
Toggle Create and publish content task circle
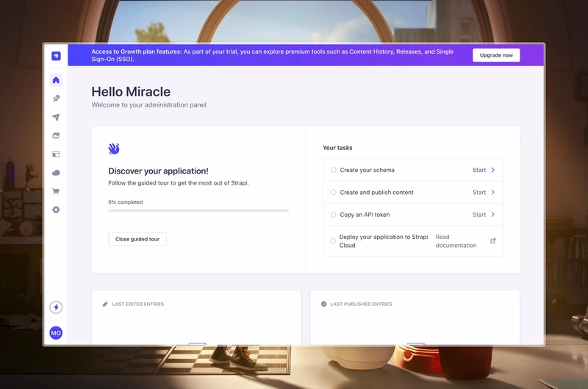pyautogui.click(x=333, y=193)
